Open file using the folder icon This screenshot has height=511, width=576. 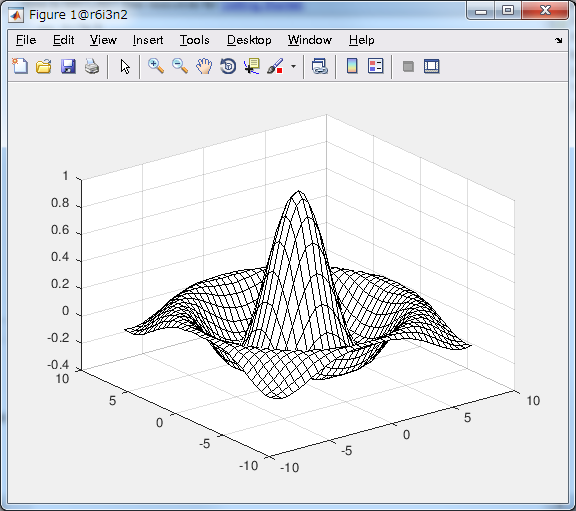(x=44, y=66)
